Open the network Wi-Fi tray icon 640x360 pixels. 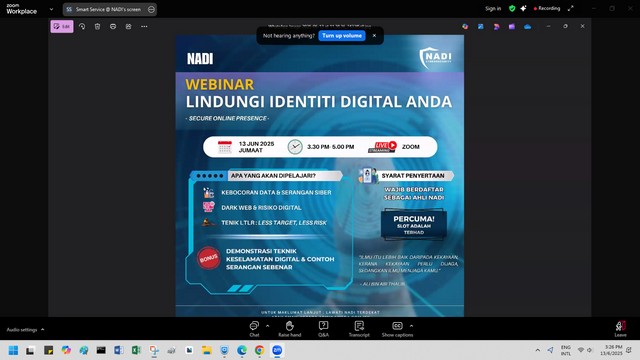tap(581, 350)
